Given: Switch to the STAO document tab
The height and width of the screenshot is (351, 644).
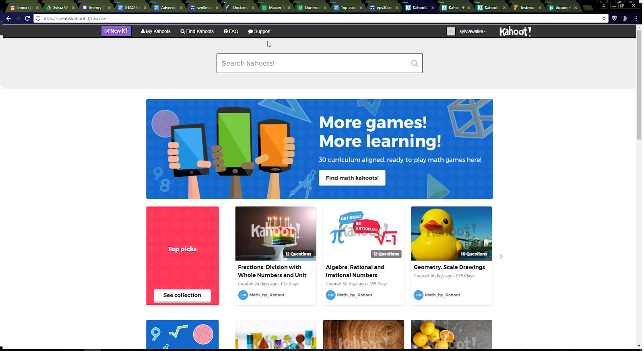Looking at the screenshot, I should point(131,8).
